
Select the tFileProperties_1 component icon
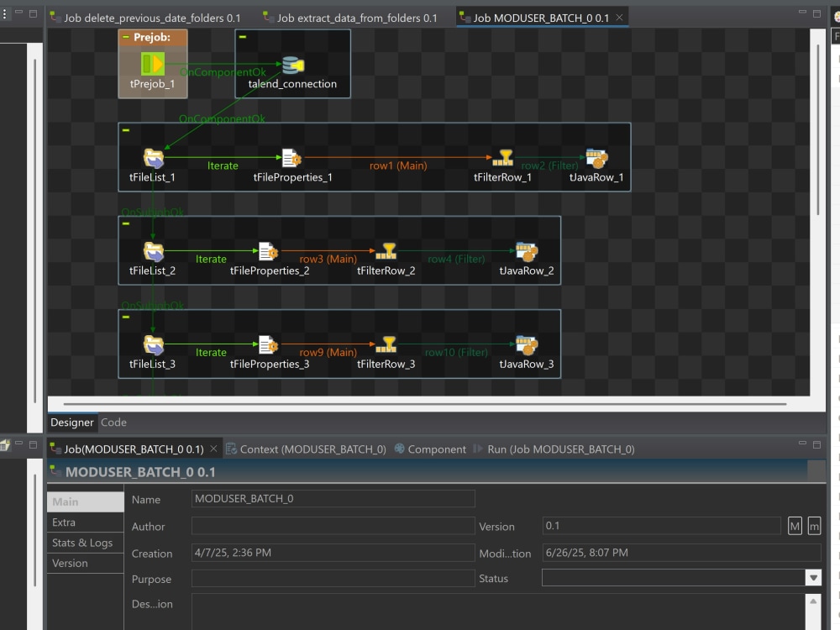click(291, 158)
